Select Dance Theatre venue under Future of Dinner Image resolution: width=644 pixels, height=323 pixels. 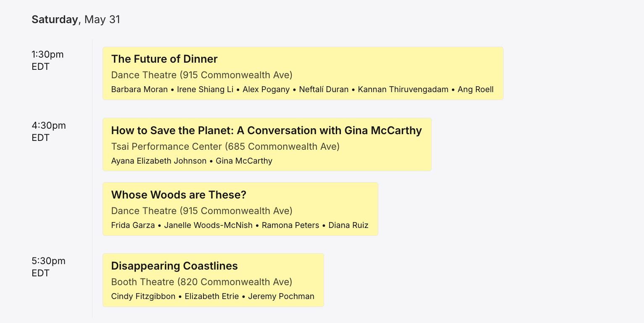[x=201, y=75]
